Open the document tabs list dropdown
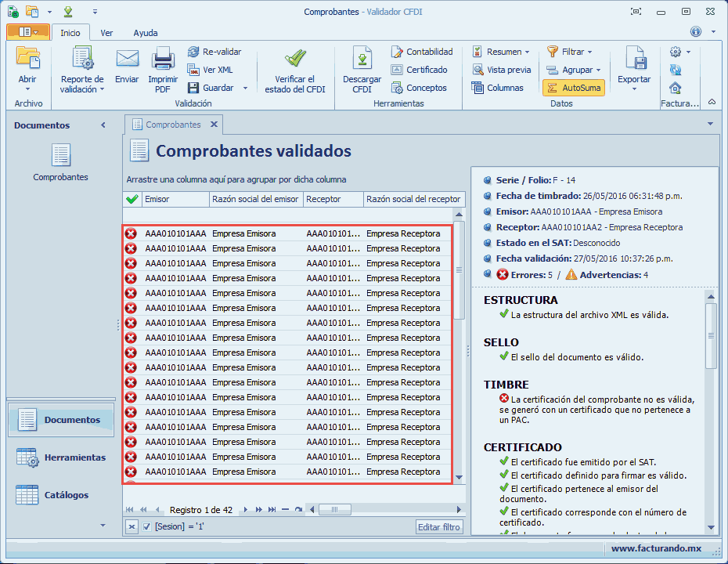The height and width of the screenshot is (564, 728). (x=710, y=124)
